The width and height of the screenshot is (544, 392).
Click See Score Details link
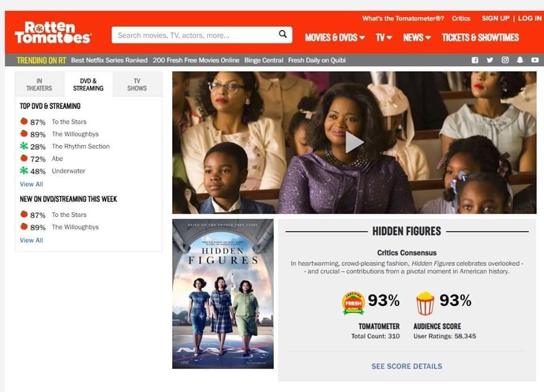click(407, 367)
